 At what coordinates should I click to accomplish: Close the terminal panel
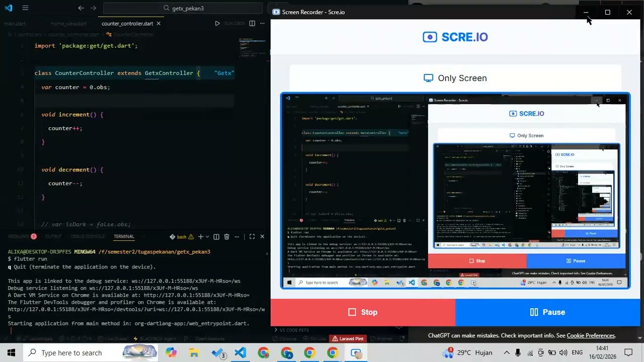point(262,237)
